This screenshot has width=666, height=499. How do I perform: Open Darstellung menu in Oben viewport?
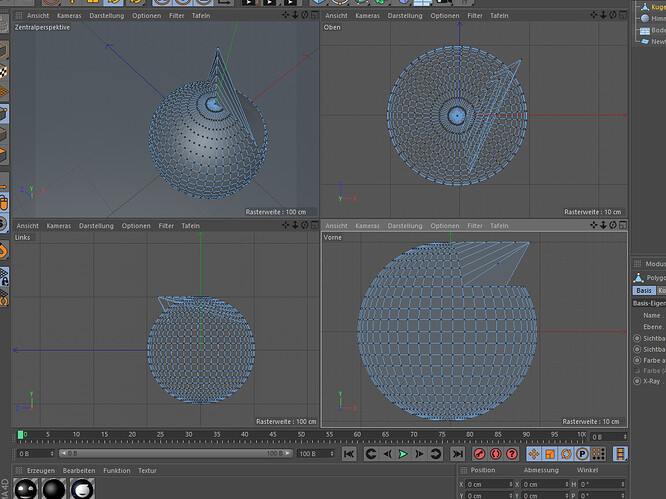(405, 16)
